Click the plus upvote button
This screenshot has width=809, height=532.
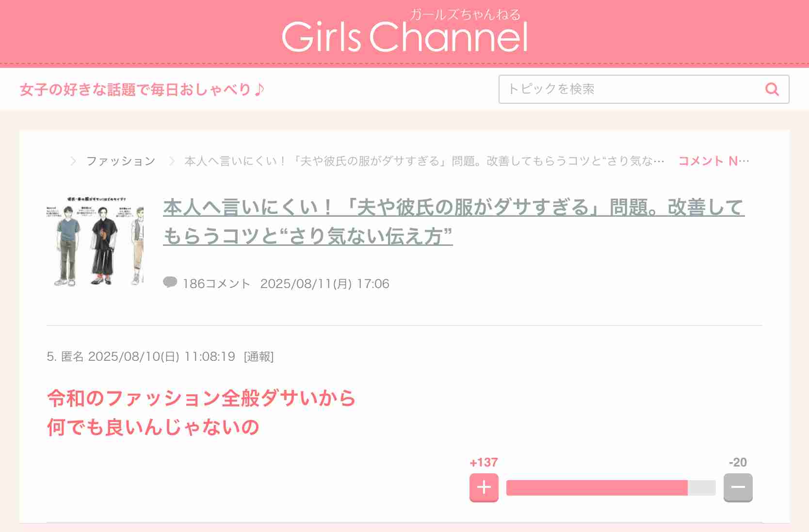coord(484,487)
